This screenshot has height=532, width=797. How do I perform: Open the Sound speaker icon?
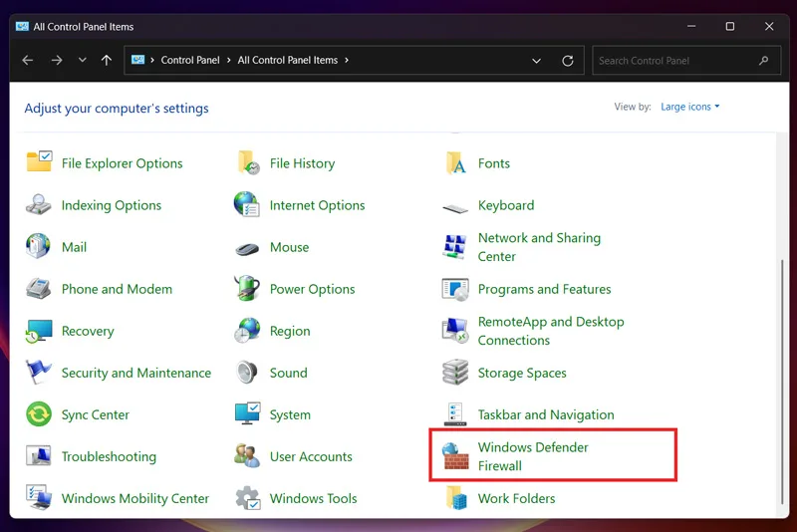pyautogui.click(x=247, y=373)
